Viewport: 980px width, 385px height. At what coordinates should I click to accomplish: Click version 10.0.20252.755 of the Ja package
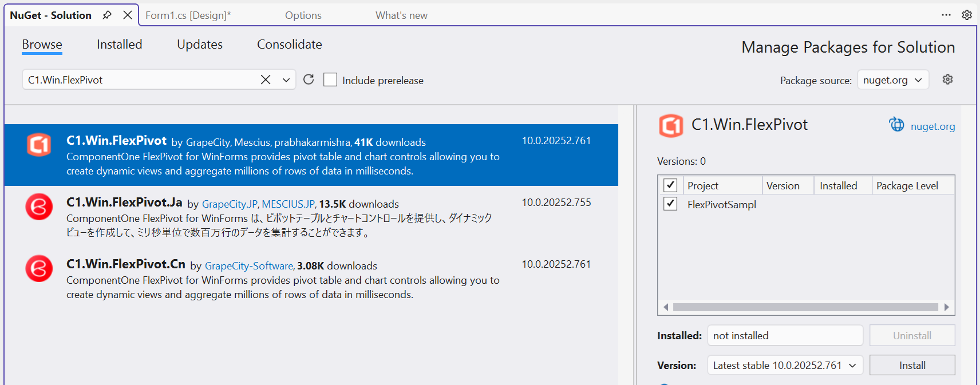pos(556,203)
